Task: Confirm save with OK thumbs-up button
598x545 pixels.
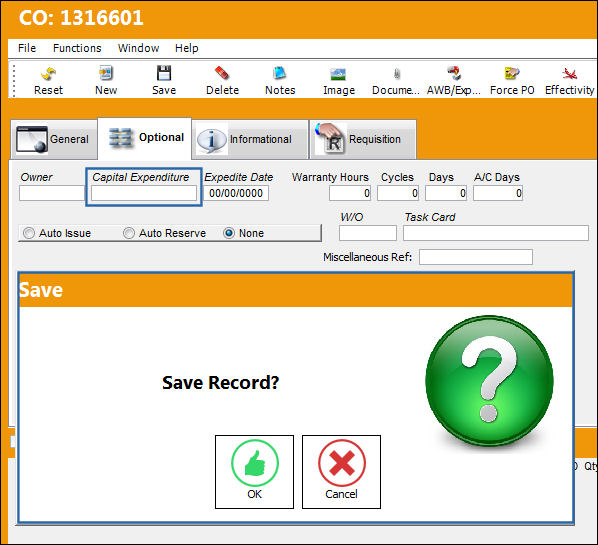Action: [254, 472]
